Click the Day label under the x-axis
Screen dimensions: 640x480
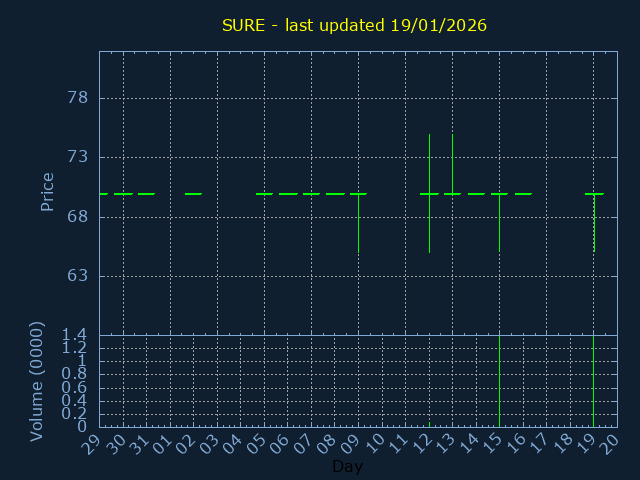pyautogui.click(x=347, y=467)
